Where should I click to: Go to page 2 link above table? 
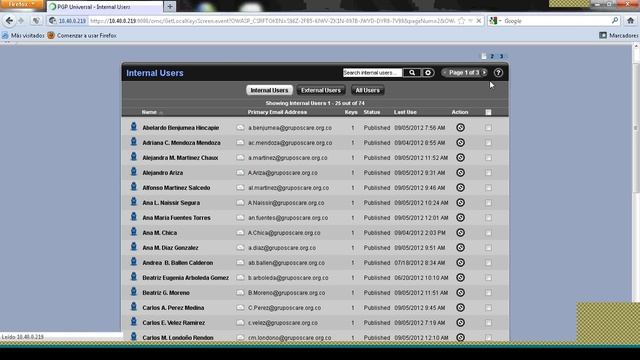492,56
